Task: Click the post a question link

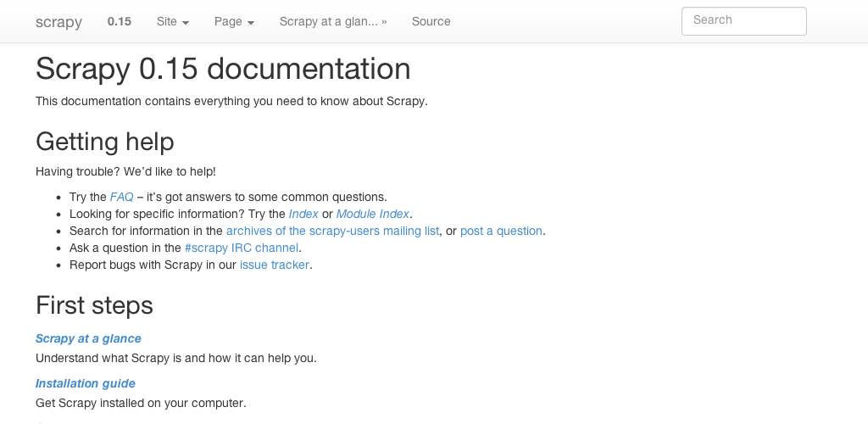Action: [501, 231]
